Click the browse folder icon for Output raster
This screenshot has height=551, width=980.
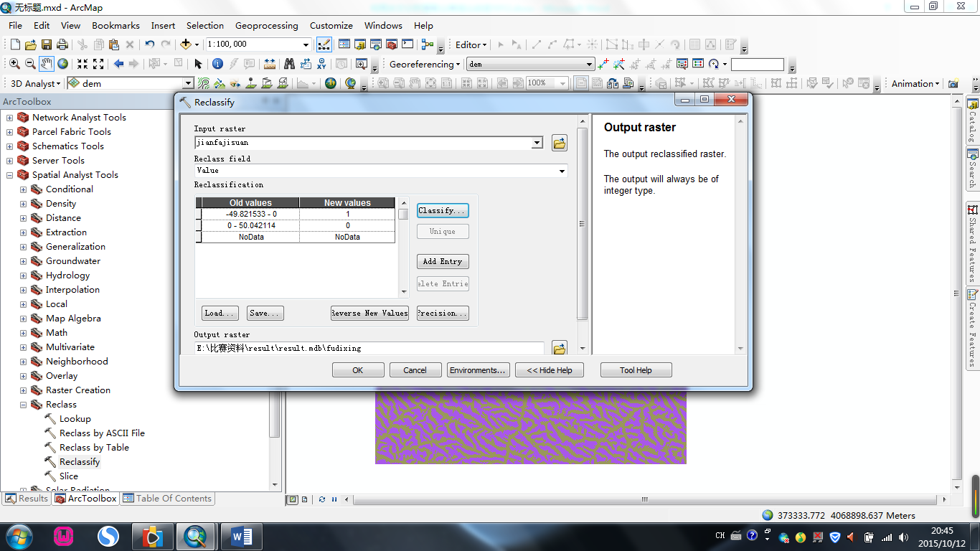tap(560, 348)
